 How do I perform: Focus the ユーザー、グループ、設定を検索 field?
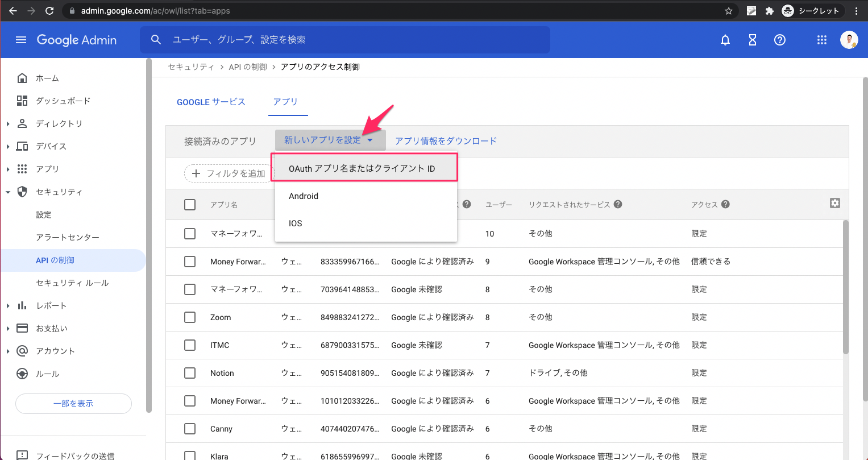(345, 40)
